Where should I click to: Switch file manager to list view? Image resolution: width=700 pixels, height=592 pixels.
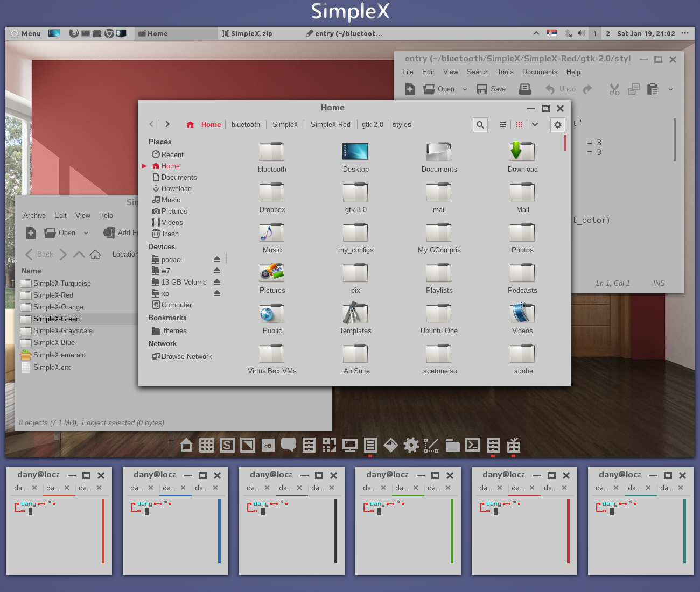pyautogui.click(x=502, y=124)
